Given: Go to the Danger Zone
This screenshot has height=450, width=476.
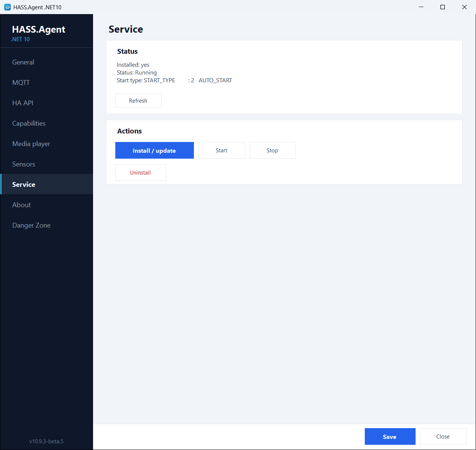Looking at the screenshot, I should pos(47,225).
